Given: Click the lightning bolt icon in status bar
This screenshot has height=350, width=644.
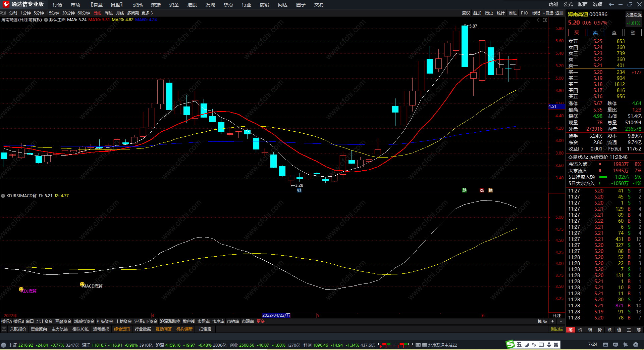Looking at the screenshot, I should pos(636,345).
